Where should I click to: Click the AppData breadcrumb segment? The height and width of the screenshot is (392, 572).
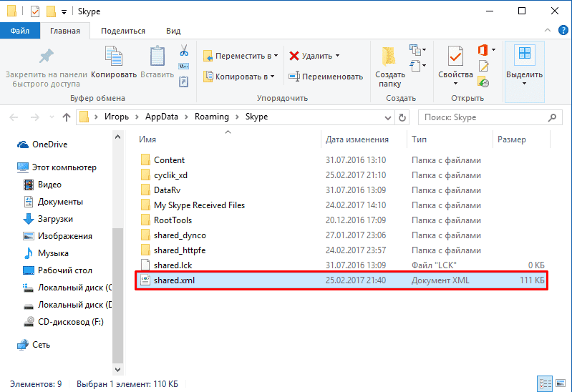(x=162, y=117)
